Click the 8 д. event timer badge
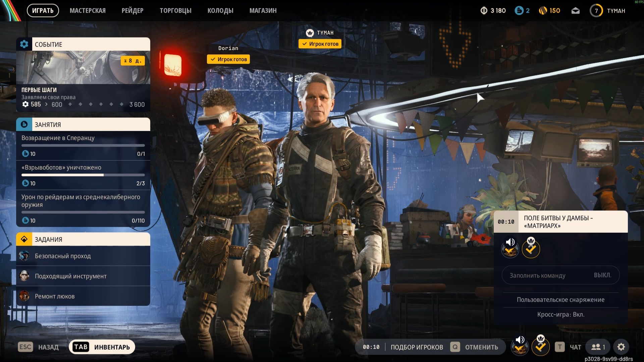Screen dimensions: 644x362 click(x=133, y=61)
